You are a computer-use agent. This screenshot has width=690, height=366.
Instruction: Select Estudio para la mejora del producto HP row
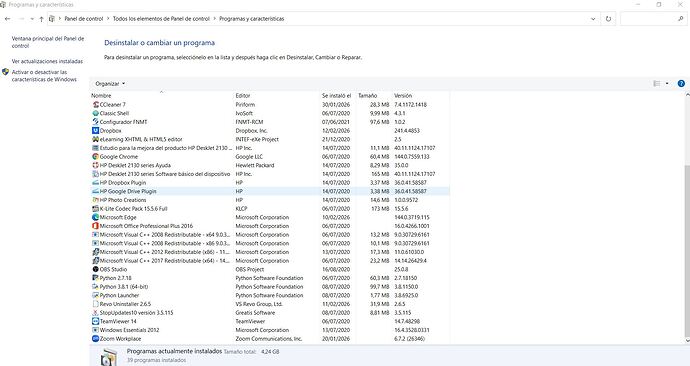point(270,148)
